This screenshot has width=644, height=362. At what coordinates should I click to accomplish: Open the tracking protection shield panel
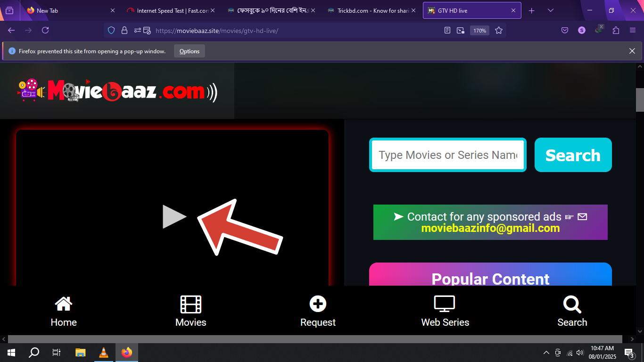(111, 31)
